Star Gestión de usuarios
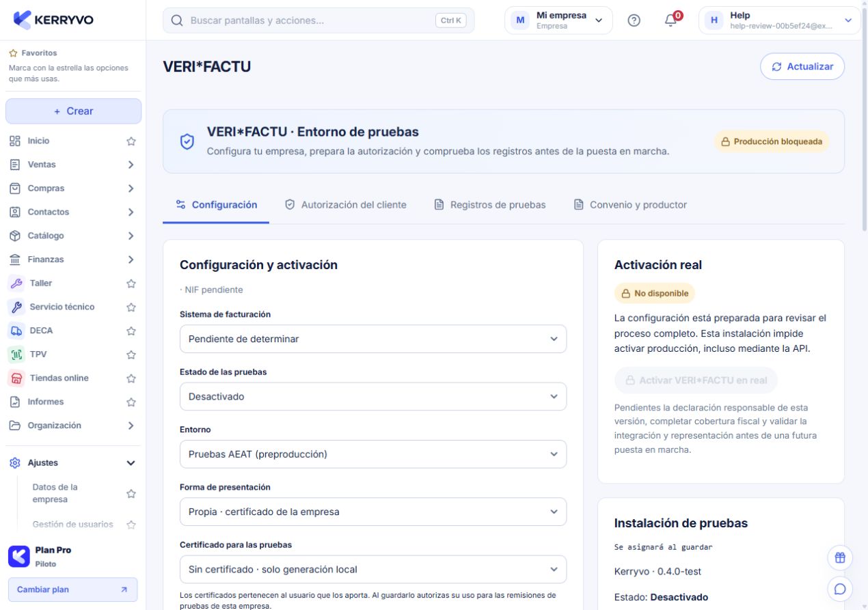Viewport: 868px width, 610px height. tap(131, 525)
